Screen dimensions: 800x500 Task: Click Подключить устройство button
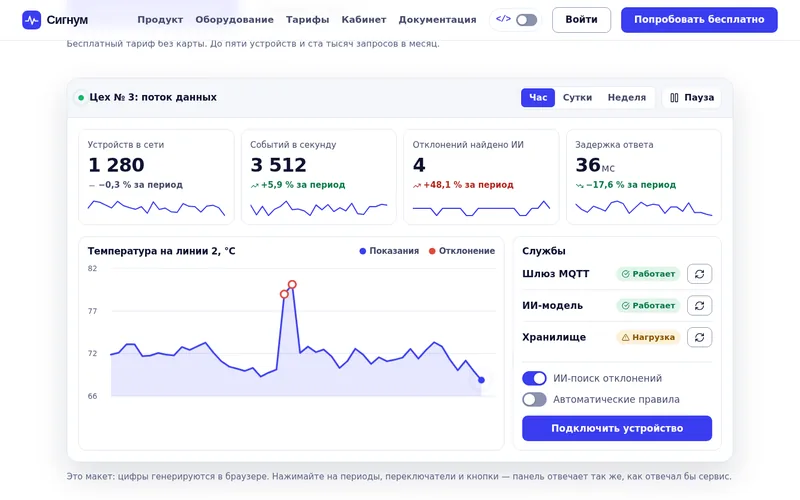click(x=617, y=428)
